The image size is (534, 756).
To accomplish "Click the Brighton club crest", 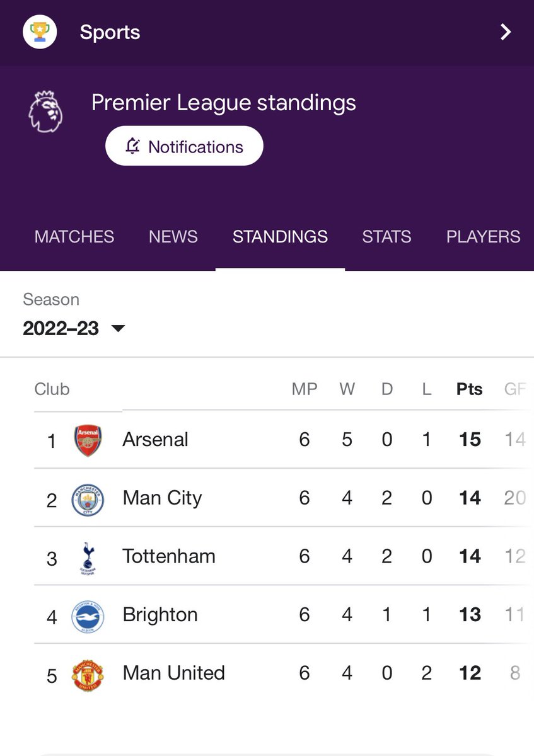I will coord(88,616).
